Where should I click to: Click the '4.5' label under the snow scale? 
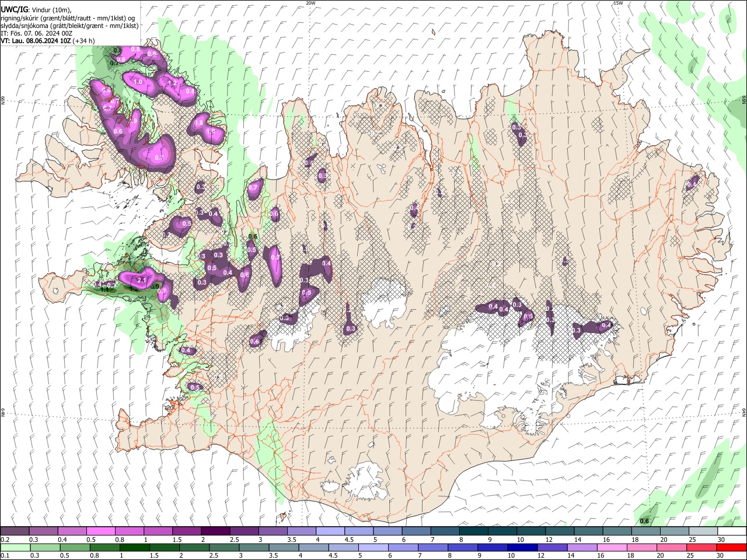pos(350,540)
